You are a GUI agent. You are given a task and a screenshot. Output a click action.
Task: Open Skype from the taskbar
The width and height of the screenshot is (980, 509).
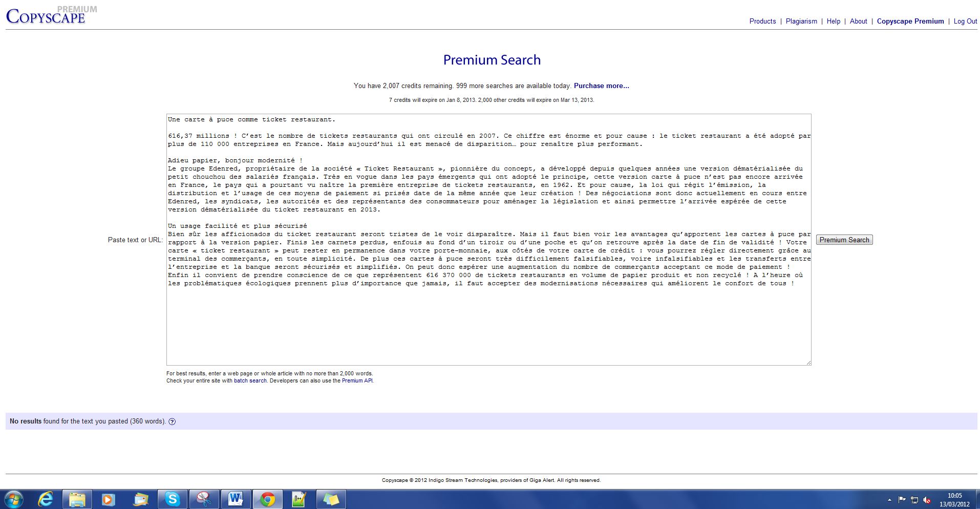(172, 499)
